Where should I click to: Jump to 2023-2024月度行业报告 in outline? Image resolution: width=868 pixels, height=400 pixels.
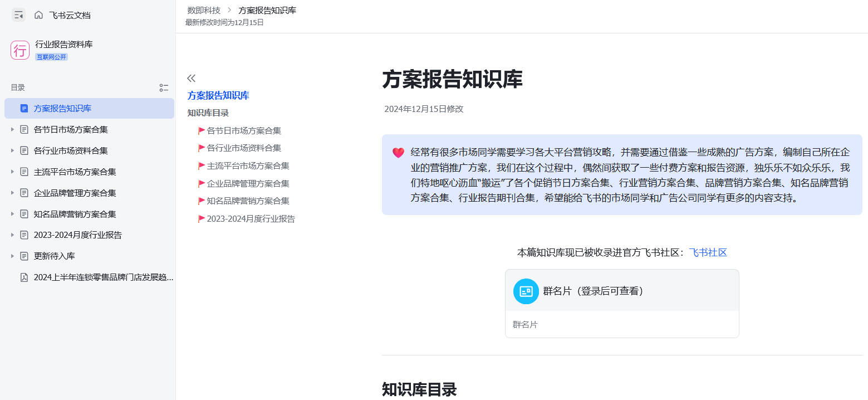[251, 219]
